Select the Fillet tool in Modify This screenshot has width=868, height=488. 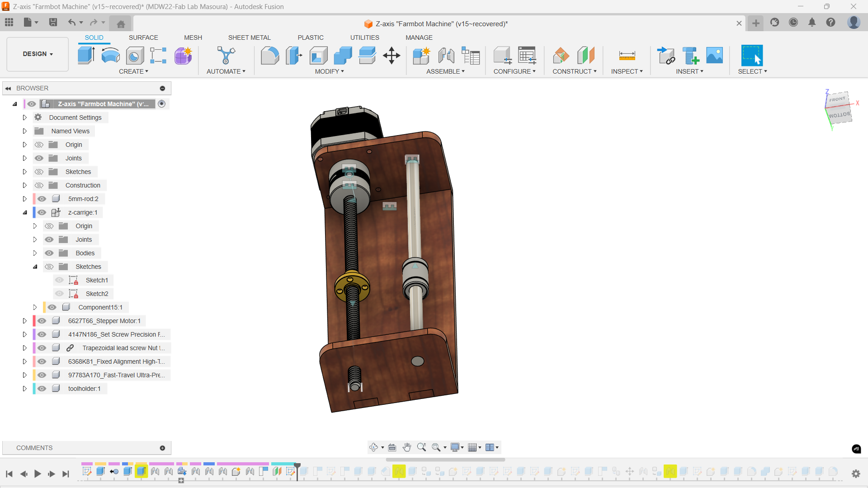tap(270, 56)
